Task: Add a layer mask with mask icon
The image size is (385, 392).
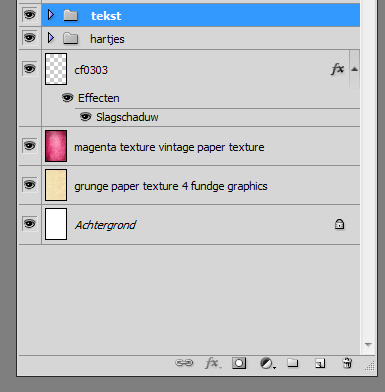Action: coord(239,363)
